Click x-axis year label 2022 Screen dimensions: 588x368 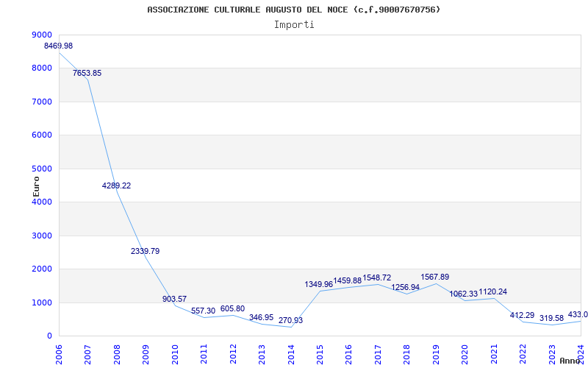pyautogui.click(x=523, y=353)
